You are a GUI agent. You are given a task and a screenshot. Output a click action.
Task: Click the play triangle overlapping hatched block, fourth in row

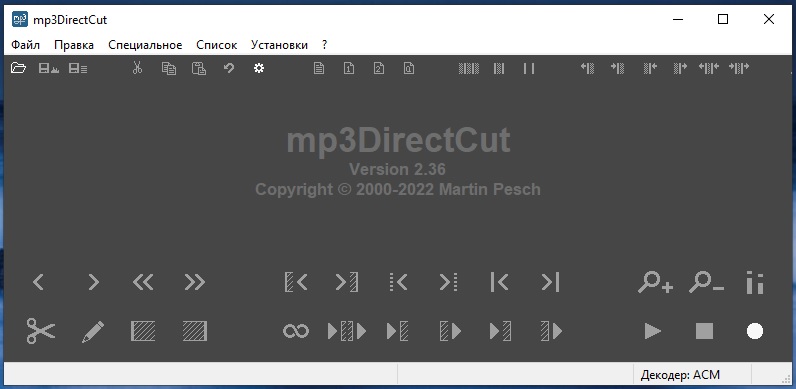450,332
